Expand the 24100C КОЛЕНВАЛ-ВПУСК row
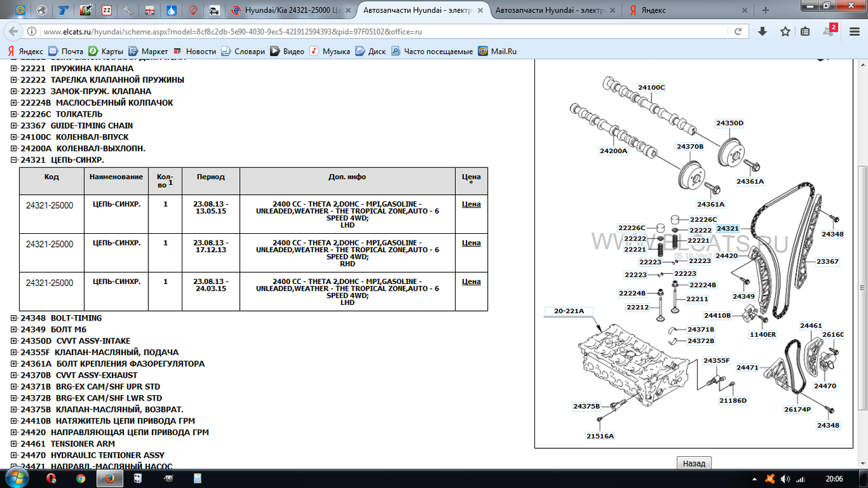This screenshot has height=488, width=868. click(x=14, y=137)
